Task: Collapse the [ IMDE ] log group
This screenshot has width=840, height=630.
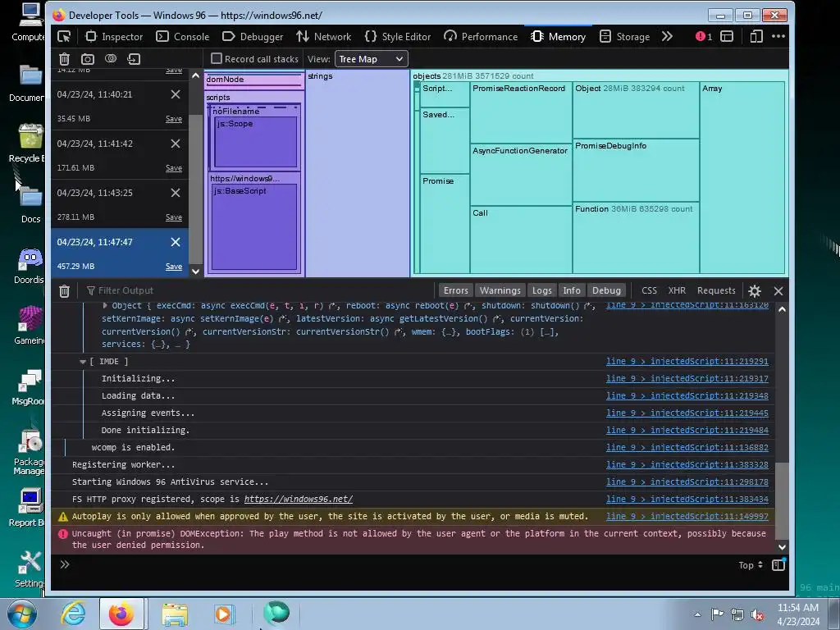Action: 83,362
